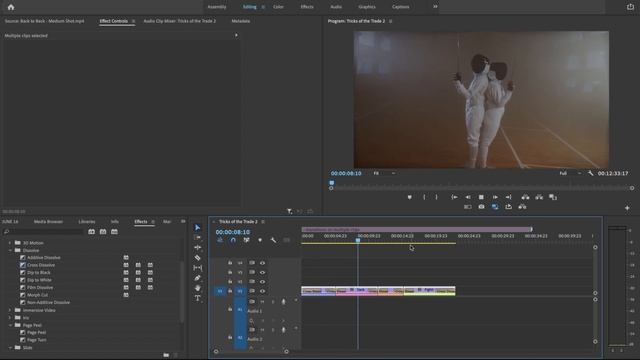Image resolution: width=640 pixels, height=360 pixels.
Task: Enable voice-over record on Audio 1
Action: coord(284,302)
